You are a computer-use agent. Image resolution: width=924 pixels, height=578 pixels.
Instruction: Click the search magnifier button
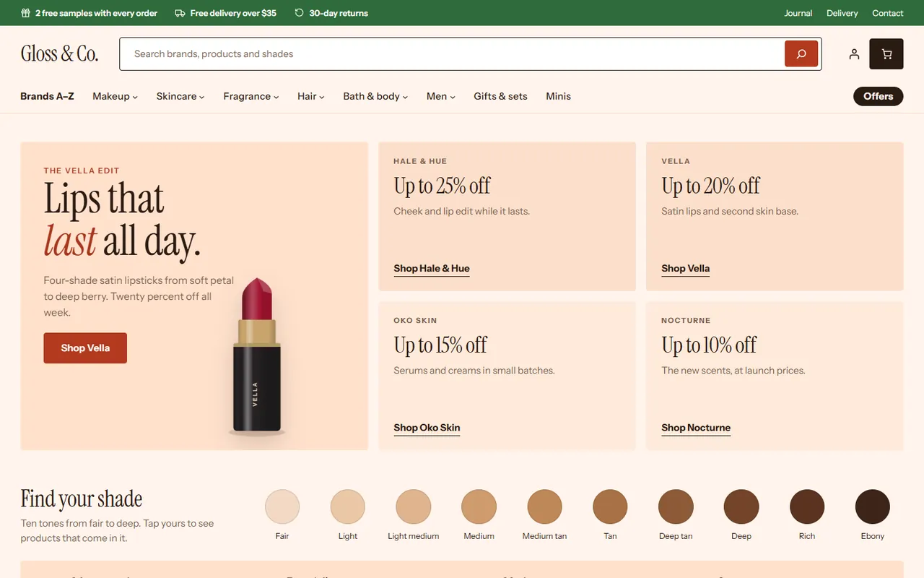[x=801, y=54]
